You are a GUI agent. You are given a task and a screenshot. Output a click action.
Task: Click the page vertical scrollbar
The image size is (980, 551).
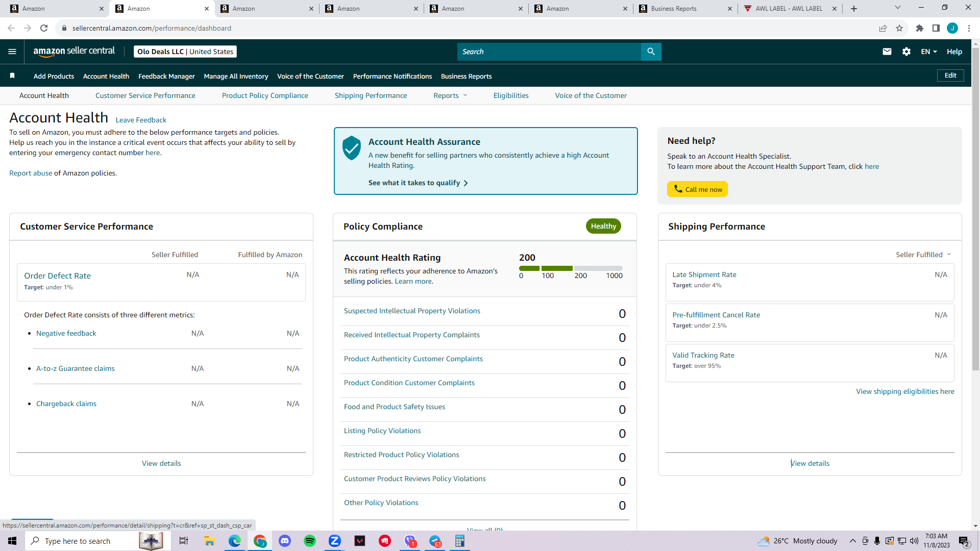click(x=975, y=209)
